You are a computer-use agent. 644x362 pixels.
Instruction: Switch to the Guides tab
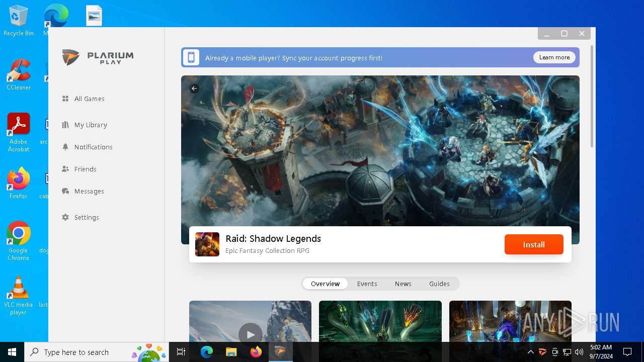click(x=439, y=284)
